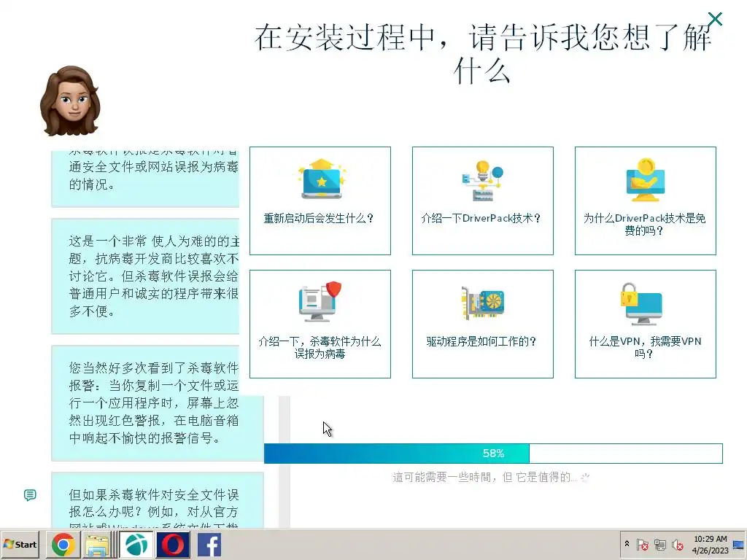This screenshot has height=560, width=747.
Task: Click the chat message starting '您当然好多次看到'
Action: coord(158,403)
